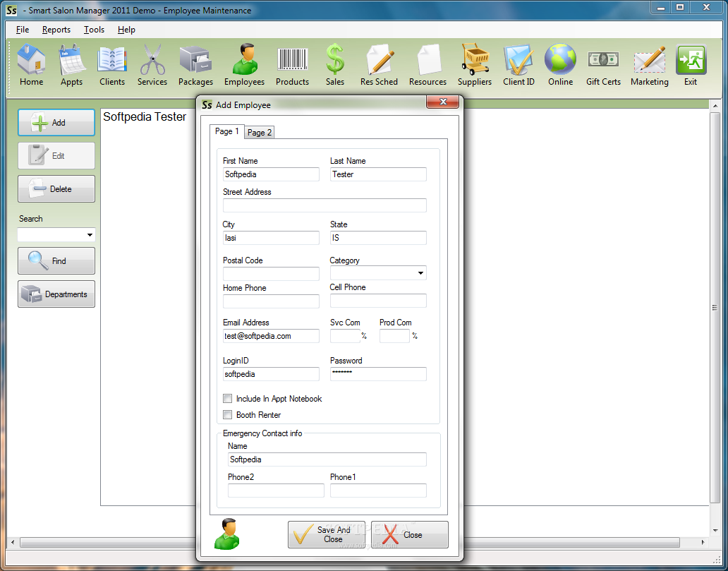
Task: Click the Add employee button
Action: pyautogui.click(x=56, y=123)
